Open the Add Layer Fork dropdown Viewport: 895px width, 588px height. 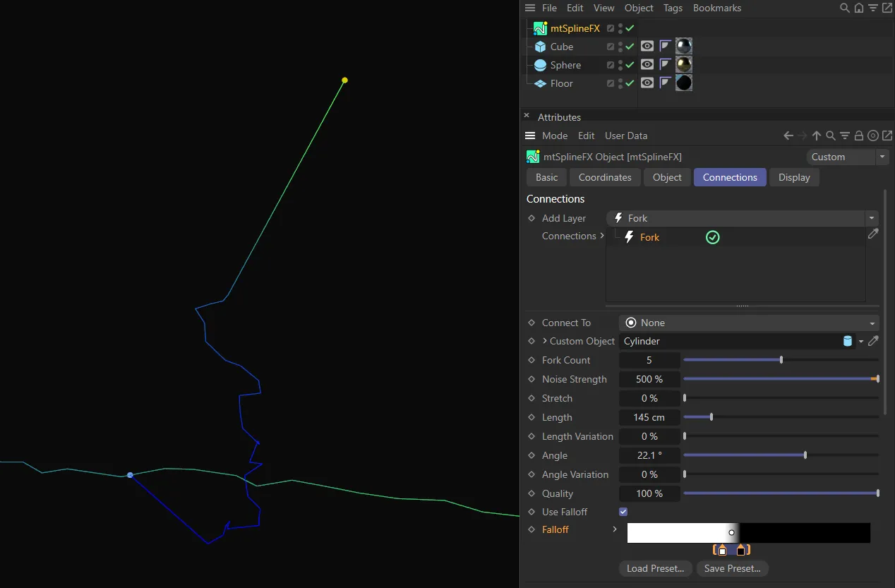872,218
